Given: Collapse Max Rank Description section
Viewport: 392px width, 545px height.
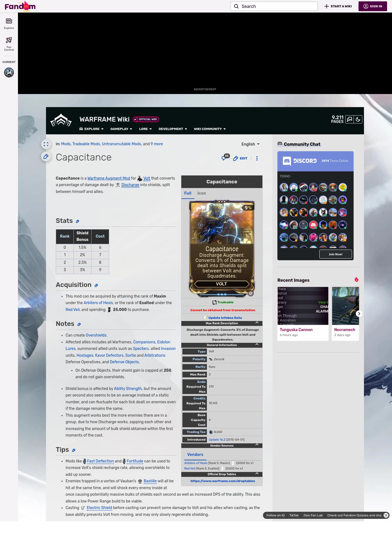Looking at the screenshot, I should pos(257,323).
